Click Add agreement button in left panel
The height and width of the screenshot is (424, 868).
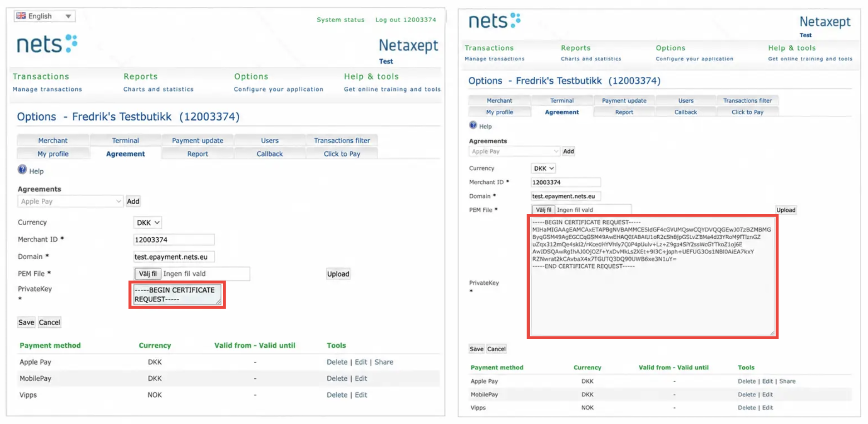(133, 201)
